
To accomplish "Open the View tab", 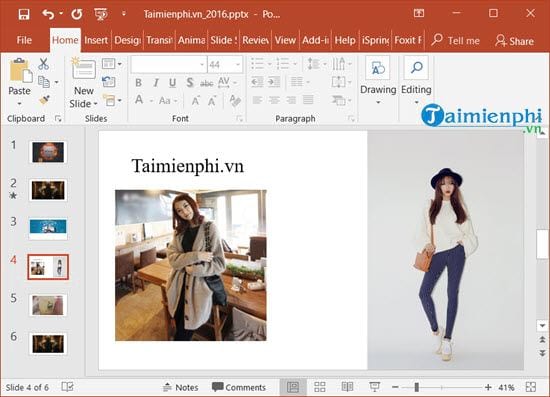I will tap(285, 40).
